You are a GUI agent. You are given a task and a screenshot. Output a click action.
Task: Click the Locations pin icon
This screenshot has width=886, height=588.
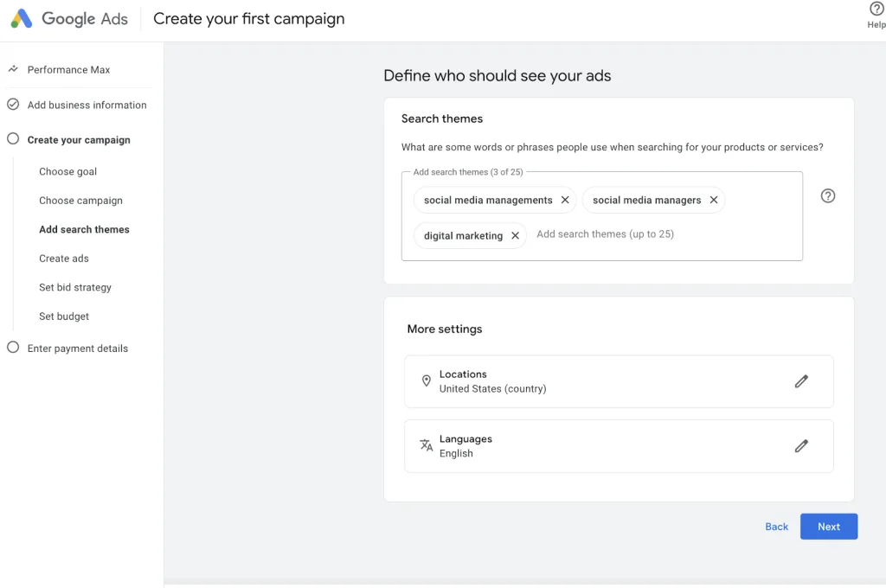pyautogui.click(x=427, y=380)
